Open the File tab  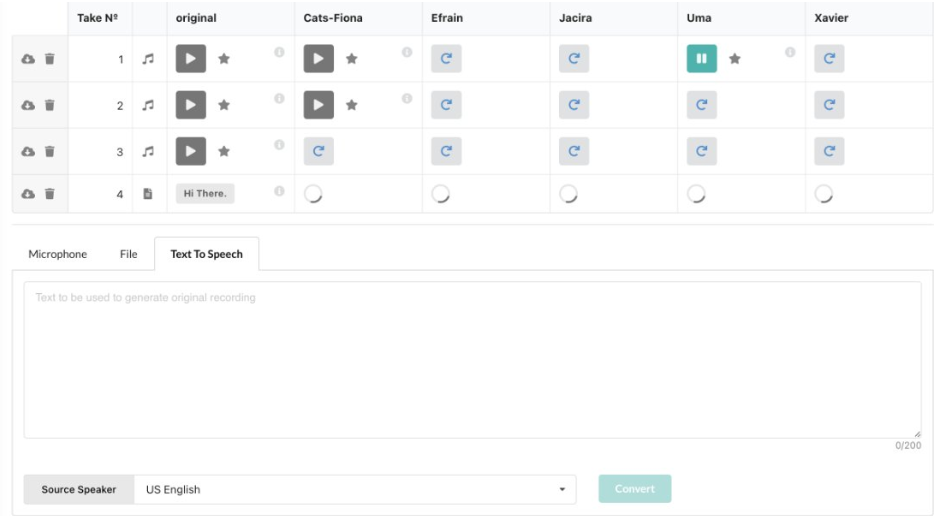tap(128, 254)
